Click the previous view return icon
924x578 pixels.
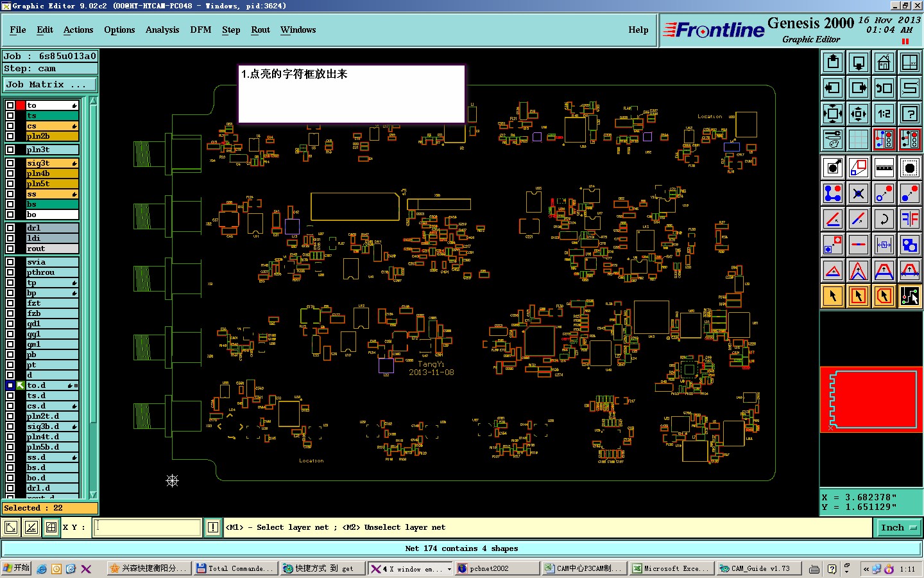click(x=884, y=88)
